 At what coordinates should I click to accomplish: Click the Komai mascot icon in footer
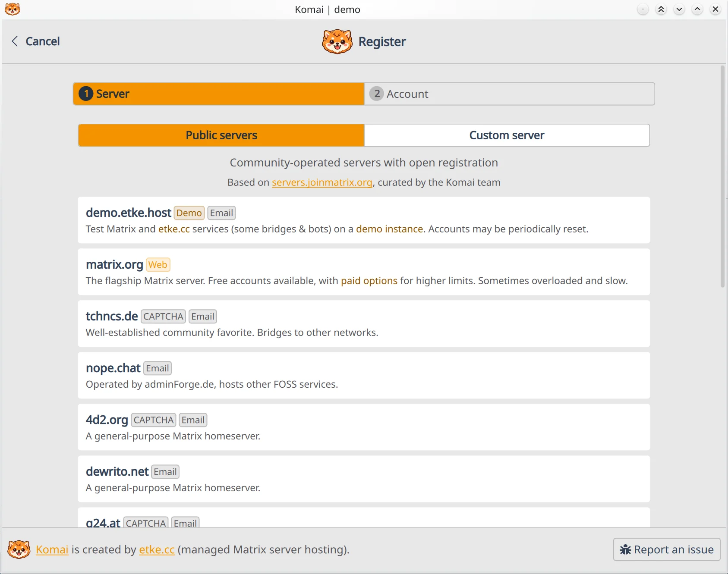[x=19, y=549]
